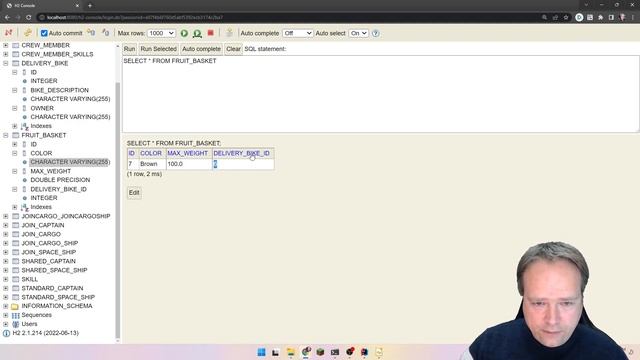The height and width of the screenshot is (360, 640).
Task: Bookmark page with the star icon
Action: pyautogui.click(x=566, y=17)
